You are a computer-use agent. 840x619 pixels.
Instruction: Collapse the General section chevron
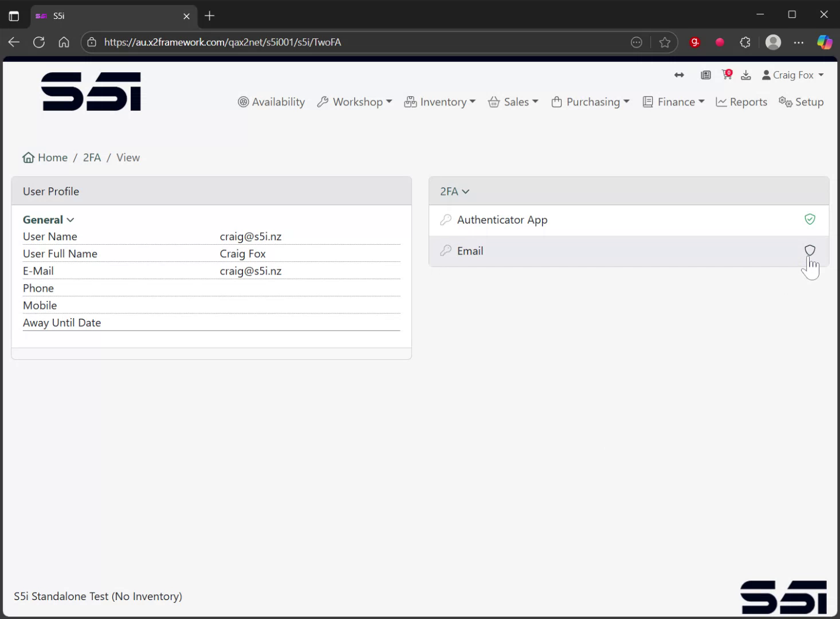tap(70, 220)
